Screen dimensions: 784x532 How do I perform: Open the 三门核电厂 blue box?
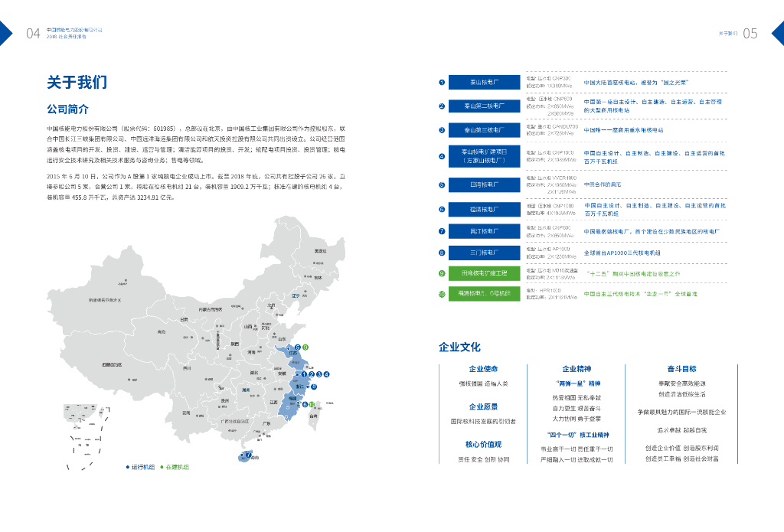coord(484,253)
